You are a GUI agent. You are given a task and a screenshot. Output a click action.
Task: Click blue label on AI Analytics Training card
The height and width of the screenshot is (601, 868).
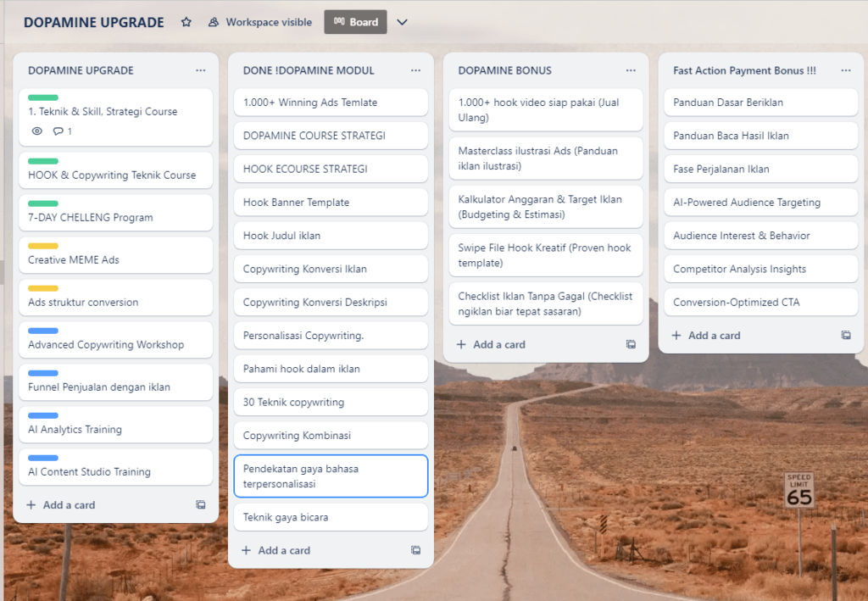point(43,415)
